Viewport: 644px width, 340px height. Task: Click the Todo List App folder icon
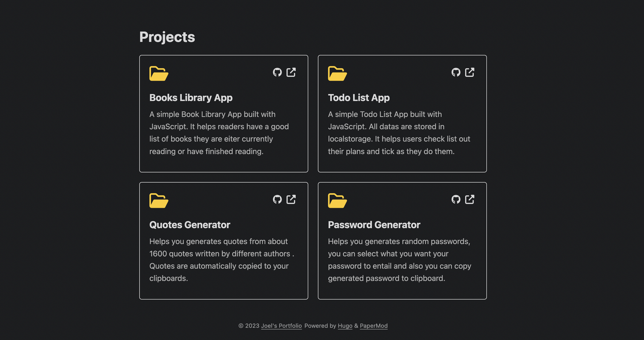(x=337, y=74)
